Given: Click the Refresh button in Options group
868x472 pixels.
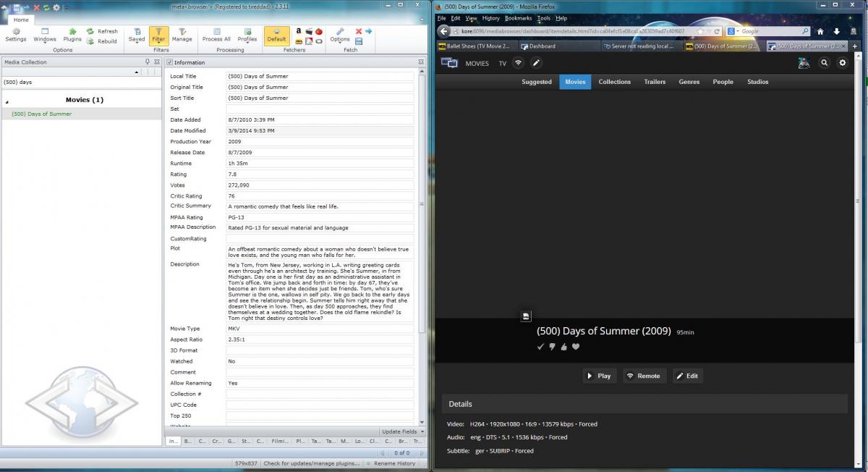Looking at the screenshot, I should pyautogui.click(x=102, y=31).
